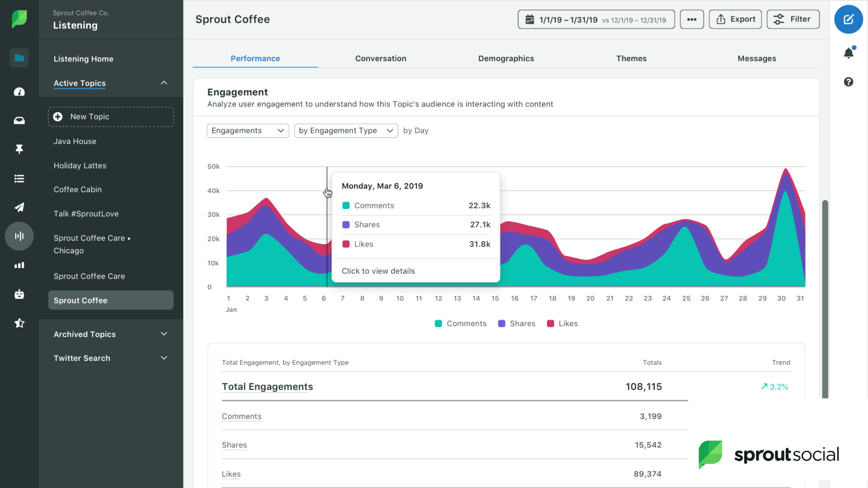Click day 25 on the chart x-axis
Screen dimensions: 868x488
(686, 298)
